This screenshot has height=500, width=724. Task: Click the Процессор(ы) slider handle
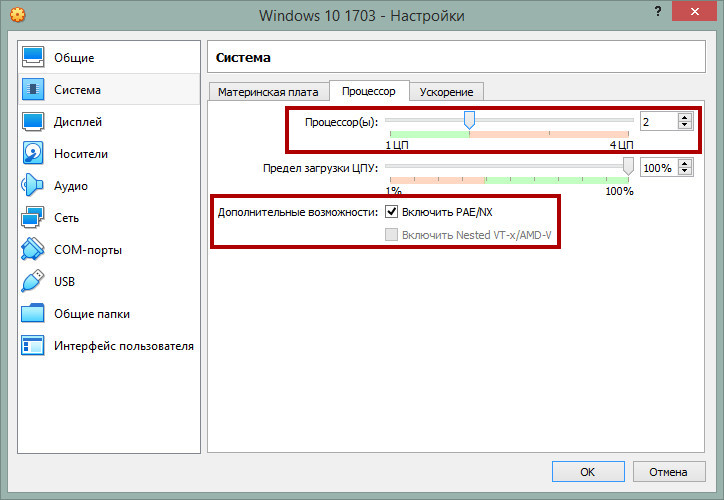pyautogui.click(x=469, y=120)
